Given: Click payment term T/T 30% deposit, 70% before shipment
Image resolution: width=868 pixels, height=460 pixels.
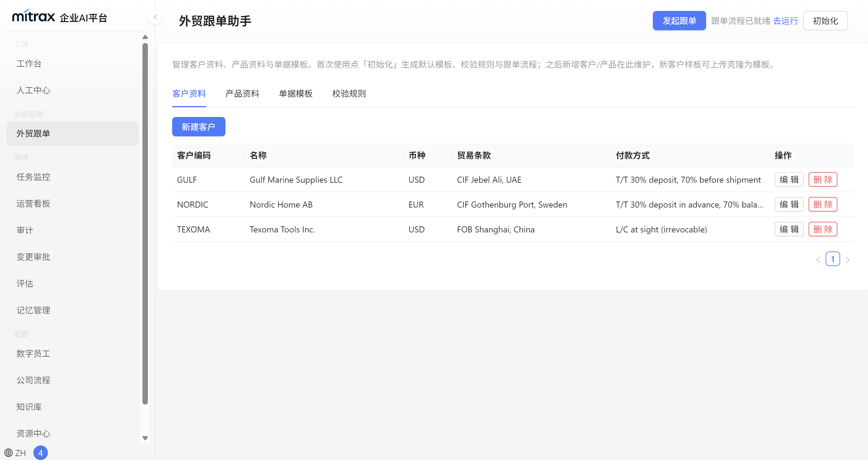Looking at the screenshot, I should coord(688,180).
